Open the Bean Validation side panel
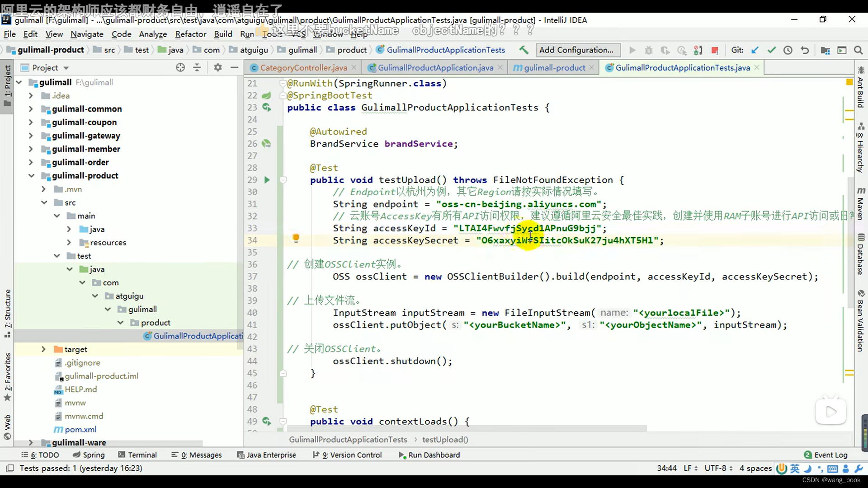Screen dimensions: 868x488 click(860, 320)
